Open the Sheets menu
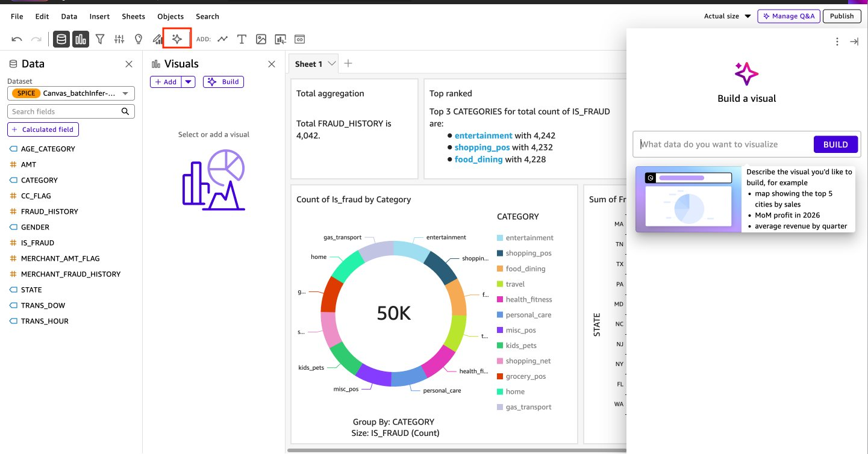Screen dimensions: 868x454 pos(133,16)
